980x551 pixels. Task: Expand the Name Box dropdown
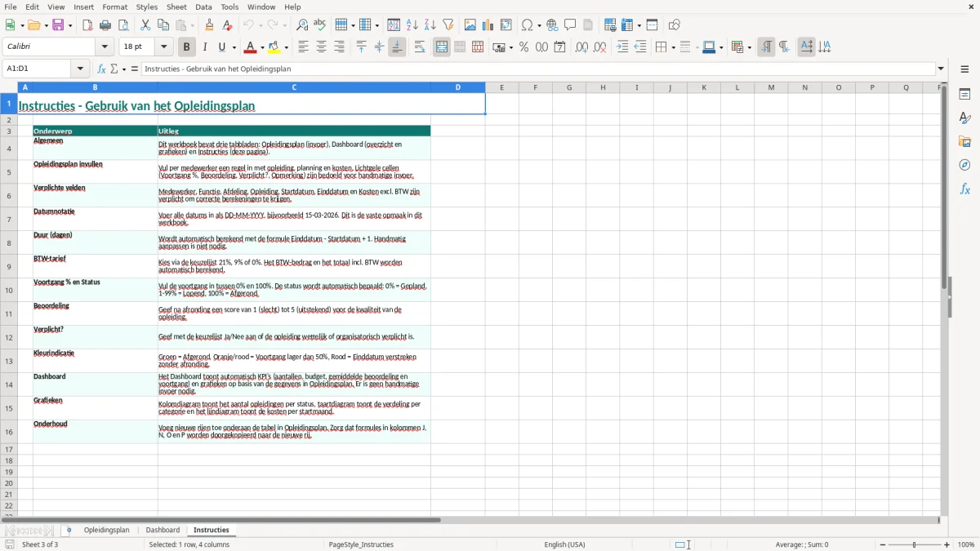click(81, 69)
